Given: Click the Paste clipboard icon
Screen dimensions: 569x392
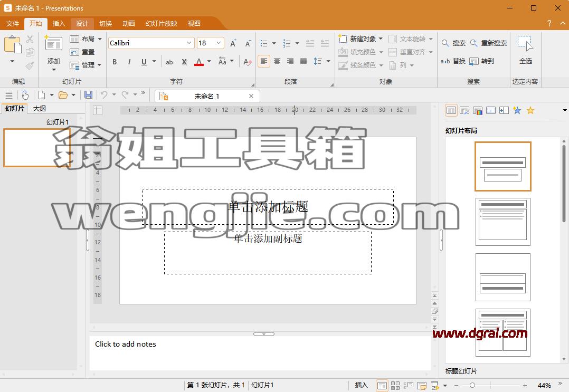Looking at the screenshot, I should tap(12, 45).
